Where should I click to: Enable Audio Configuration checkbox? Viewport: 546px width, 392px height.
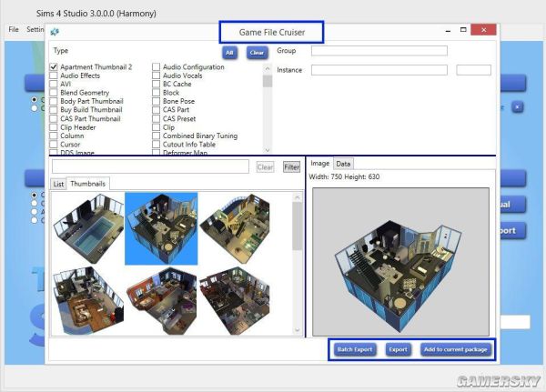point(156,66)
